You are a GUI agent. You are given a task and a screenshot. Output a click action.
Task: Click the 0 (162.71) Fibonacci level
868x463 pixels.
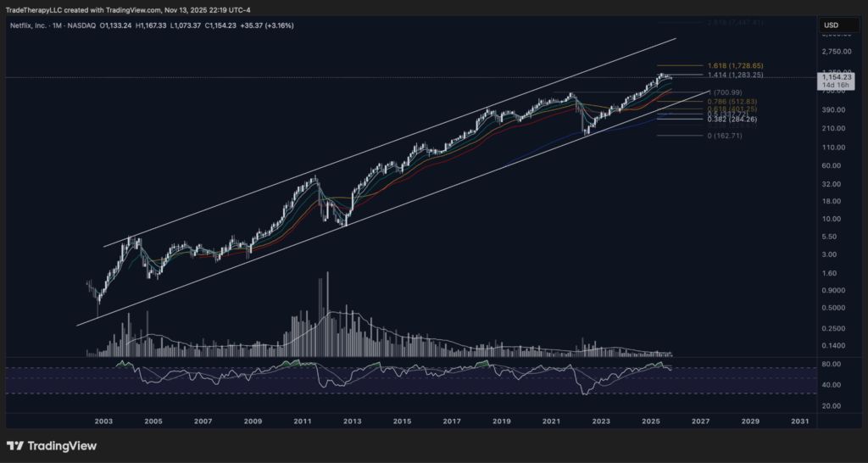coord(725,136)
